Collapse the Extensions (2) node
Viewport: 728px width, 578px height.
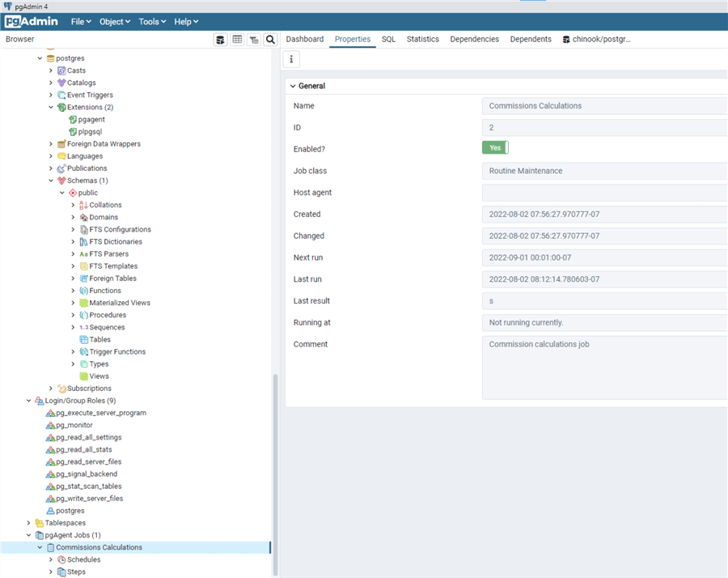(x=51, y=108)
